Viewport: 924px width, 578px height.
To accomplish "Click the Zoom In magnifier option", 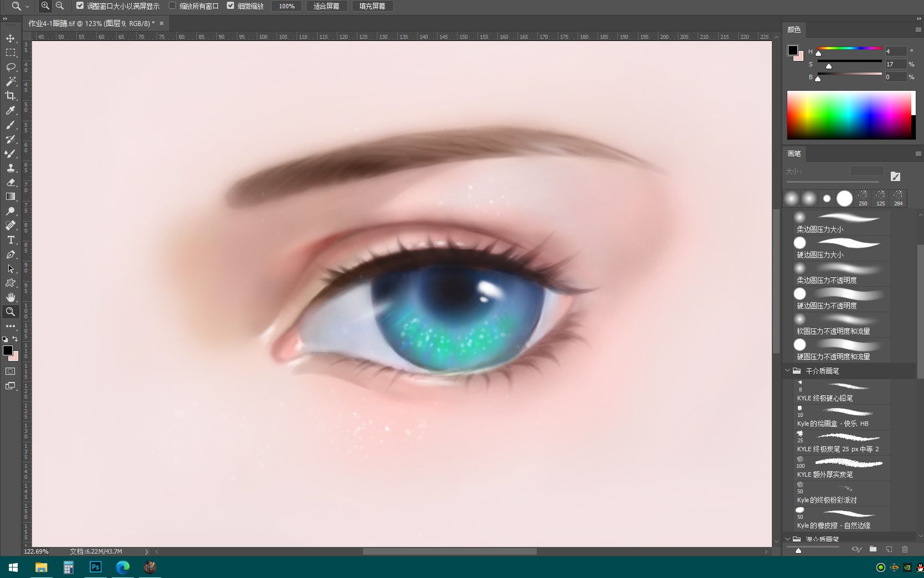I will 45,6.
